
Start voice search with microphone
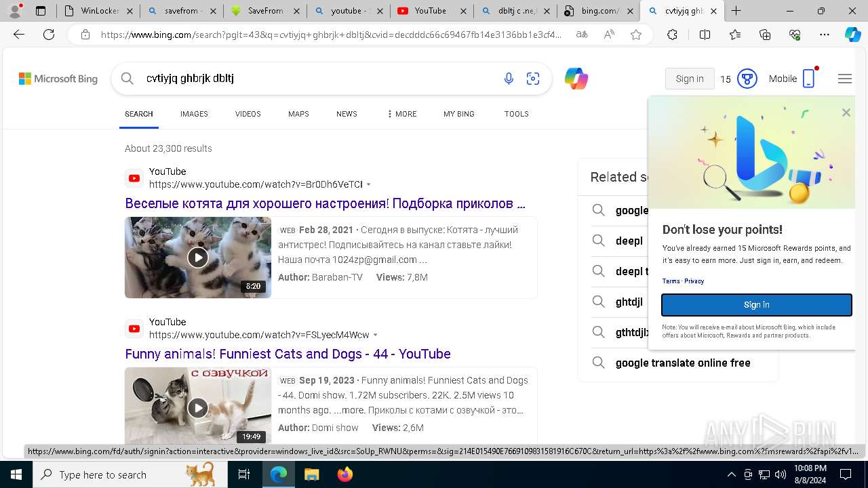tap(509, 79)
